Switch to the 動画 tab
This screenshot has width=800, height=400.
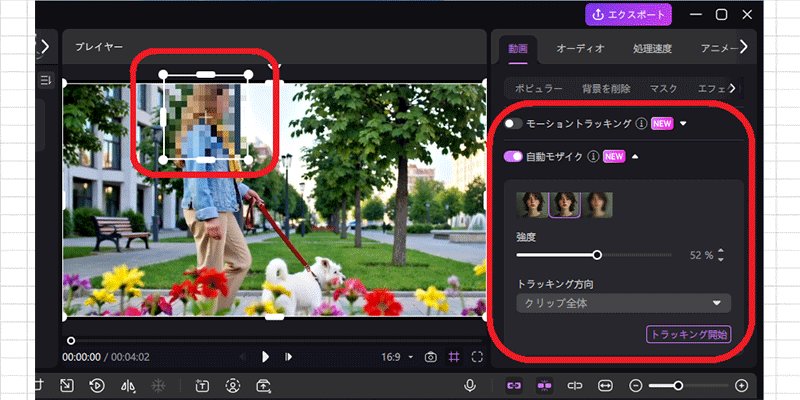point(518,48)
